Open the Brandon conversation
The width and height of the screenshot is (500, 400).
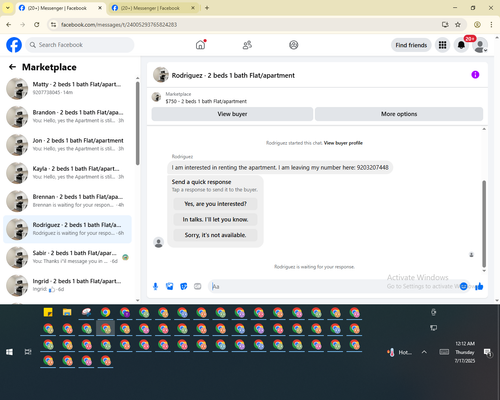click(x=67, y=116)
